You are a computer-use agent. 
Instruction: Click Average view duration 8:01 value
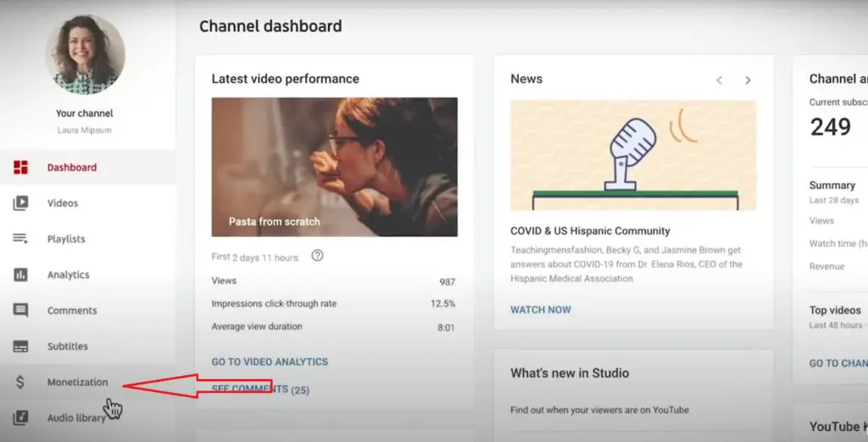click(446, 328)
